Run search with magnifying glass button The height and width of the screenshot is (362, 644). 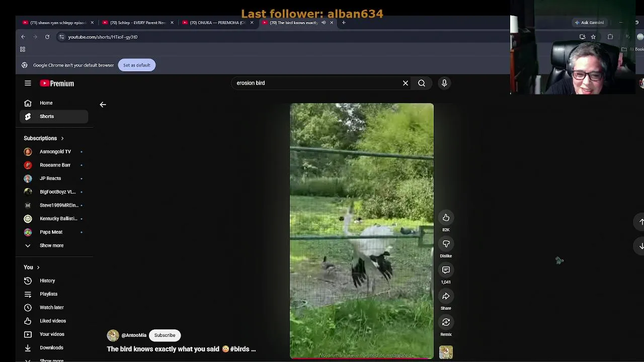pos(422,83)
